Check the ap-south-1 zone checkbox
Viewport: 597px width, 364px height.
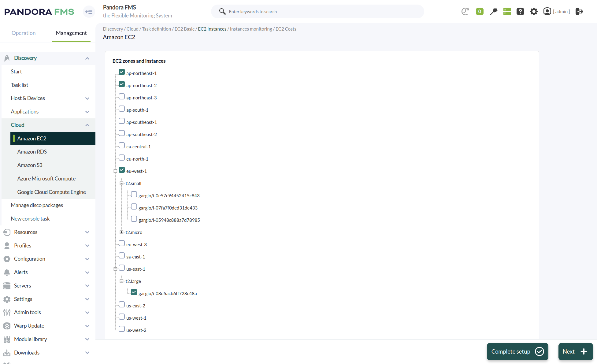click(122, 108)
